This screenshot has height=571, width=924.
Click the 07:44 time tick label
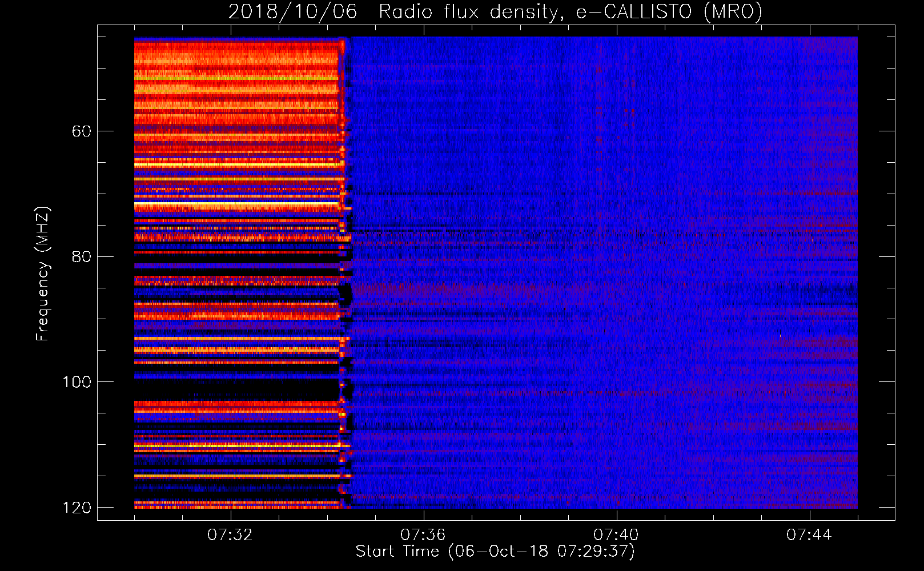tap(809, 535)
